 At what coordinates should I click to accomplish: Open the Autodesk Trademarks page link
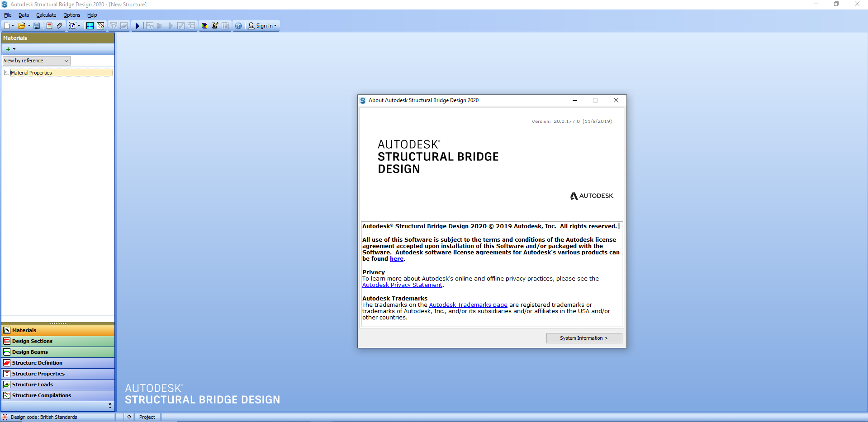pos(468,305)
